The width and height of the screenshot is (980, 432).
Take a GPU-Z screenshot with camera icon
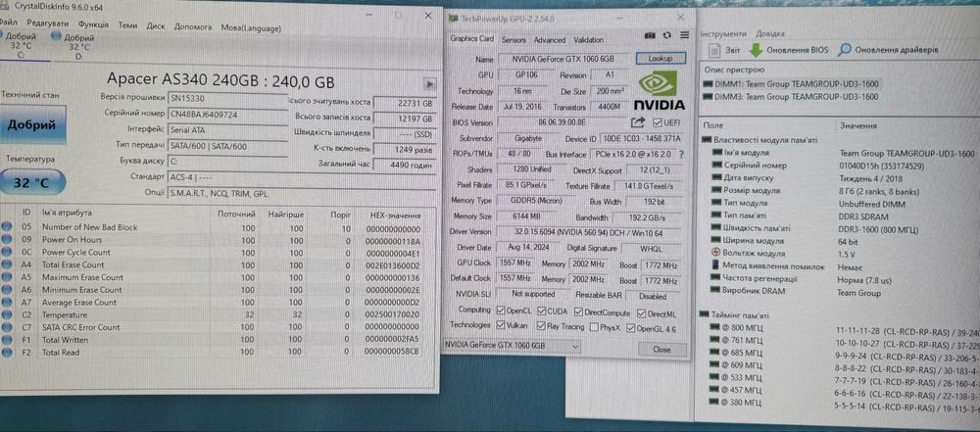point(651,35)
